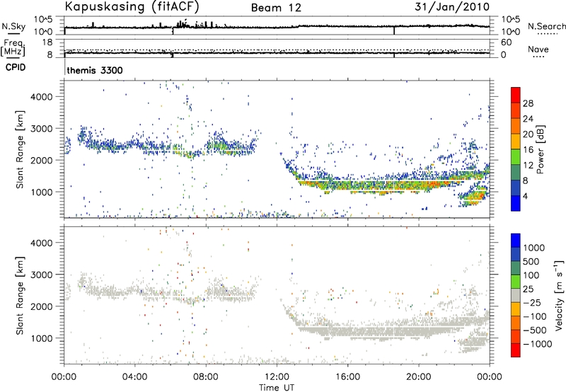This screenshot has height=392, width=566.
Task: Click the 20:00 time axis tick label
Action: coord(418,377)
